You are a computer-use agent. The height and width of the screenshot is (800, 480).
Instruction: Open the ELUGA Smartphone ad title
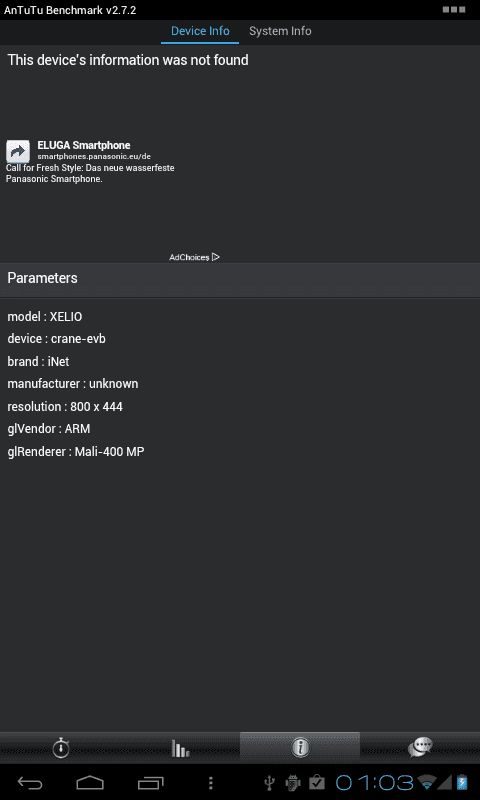tap(84, 145)
